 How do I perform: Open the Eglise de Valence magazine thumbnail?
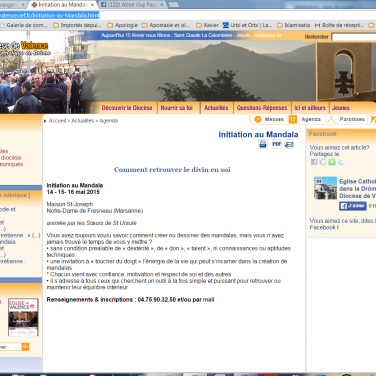click(23, 317)
